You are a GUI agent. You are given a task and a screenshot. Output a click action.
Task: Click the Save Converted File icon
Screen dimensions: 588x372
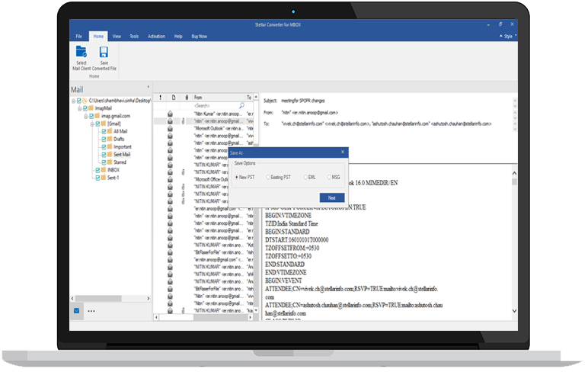tap(104, 55)
